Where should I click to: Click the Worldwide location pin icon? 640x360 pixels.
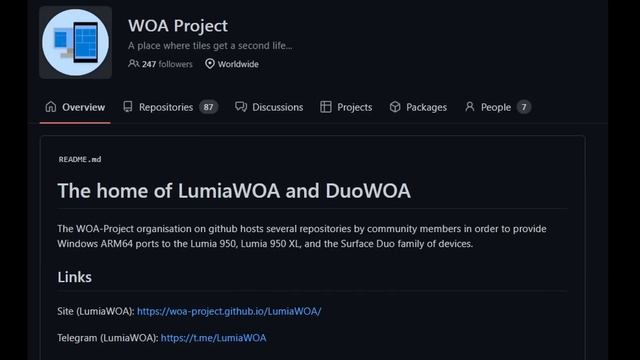click(x=210, y=64)
